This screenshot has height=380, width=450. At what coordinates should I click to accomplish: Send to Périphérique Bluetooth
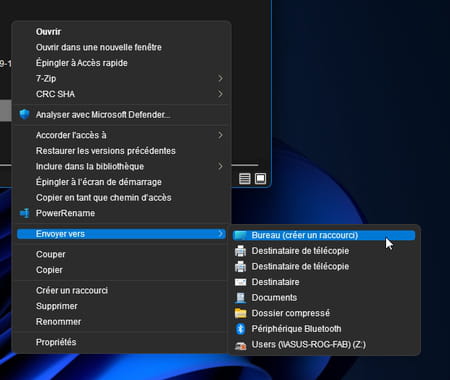[x=324, y=329]
